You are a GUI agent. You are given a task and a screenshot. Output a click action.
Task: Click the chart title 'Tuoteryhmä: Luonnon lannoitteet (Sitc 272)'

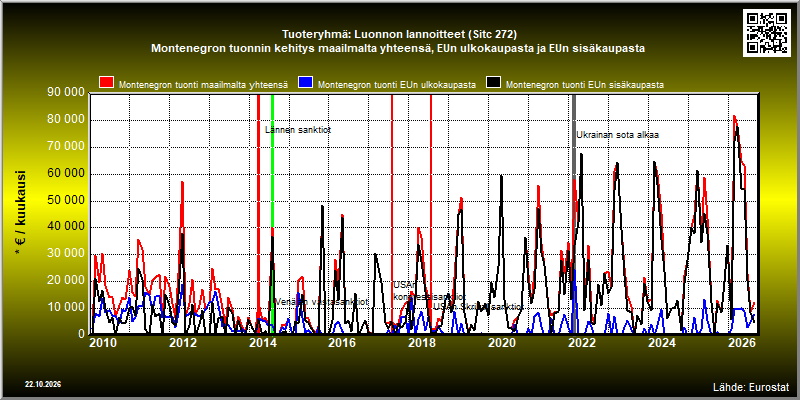click(x=399, y=35)
